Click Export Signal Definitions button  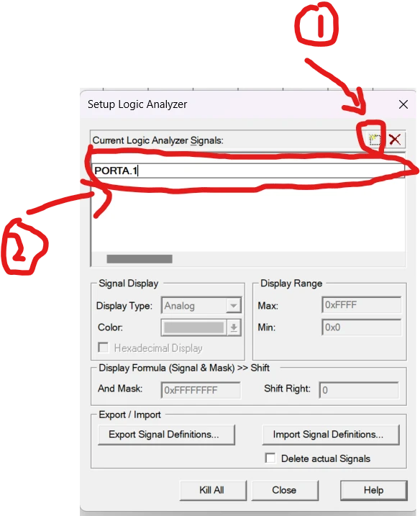coord(166,435)
